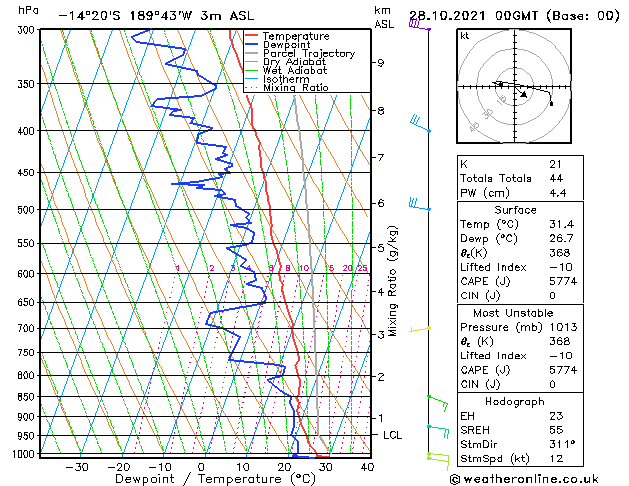The height and width of the screenshot is (486, 629).
Task: Click the -30 temperature axis label
Action: click(x=77, y=467)
